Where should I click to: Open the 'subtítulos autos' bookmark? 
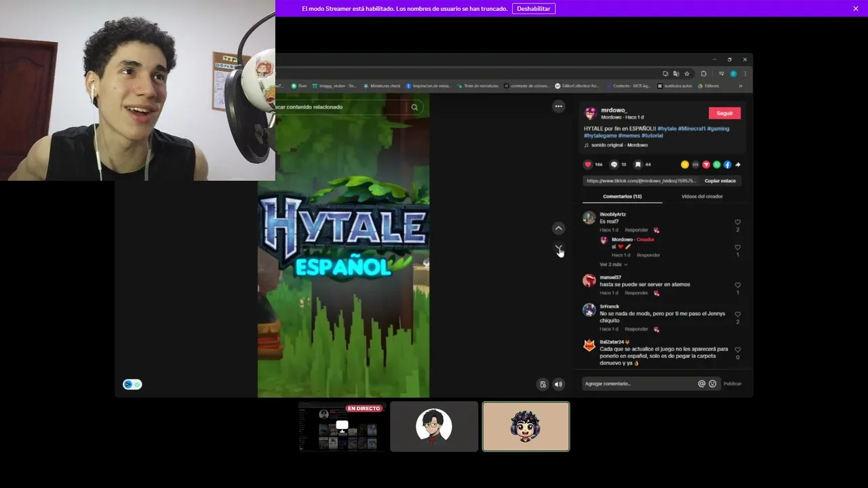coord(675,86)
